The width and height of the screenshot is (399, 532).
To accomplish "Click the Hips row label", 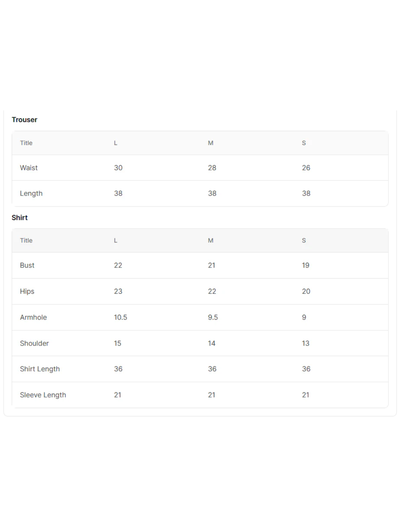I will click(27, 291).
